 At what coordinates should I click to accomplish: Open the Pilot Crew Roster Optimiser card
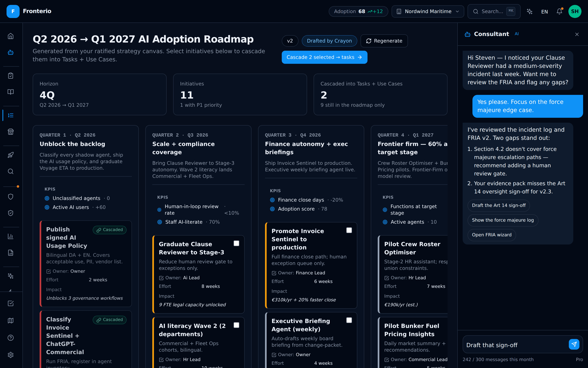pos(413,274)
